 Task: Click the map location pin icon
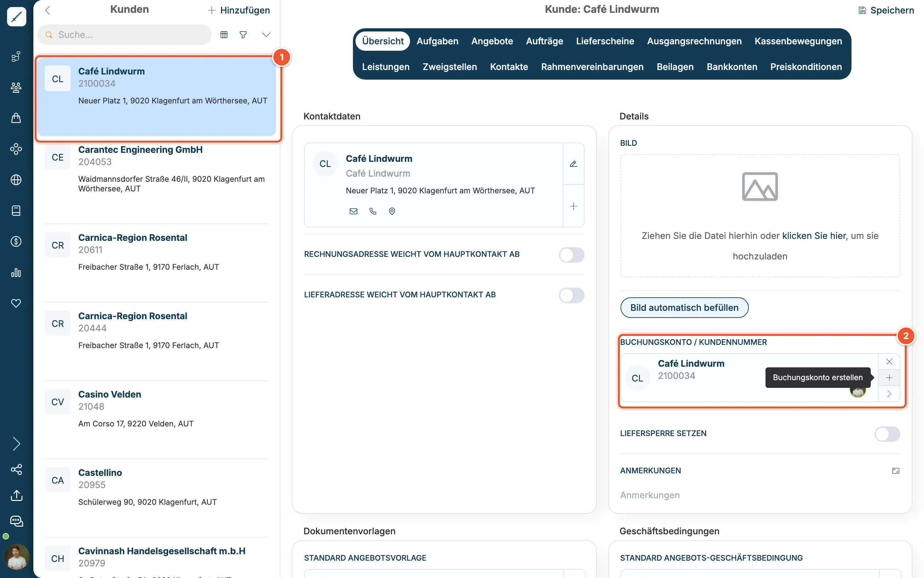pos(392,211)
